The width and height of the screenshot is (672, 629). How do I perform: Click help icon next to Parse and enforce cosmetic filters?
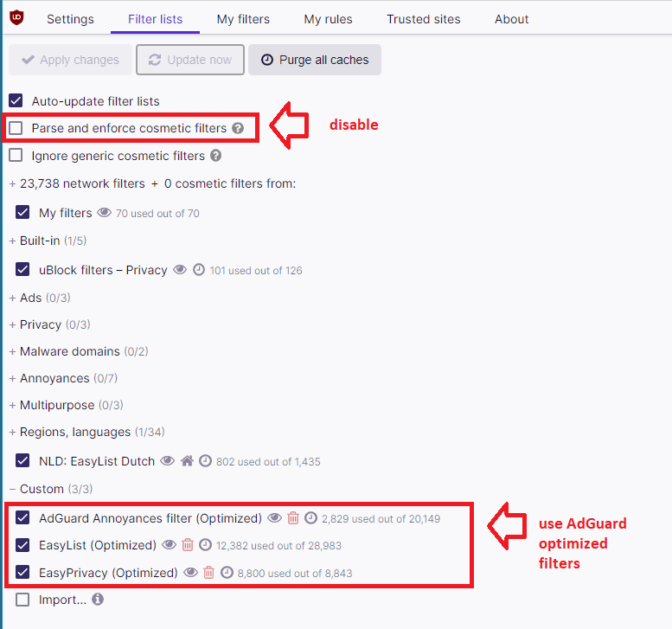[238, 128]
